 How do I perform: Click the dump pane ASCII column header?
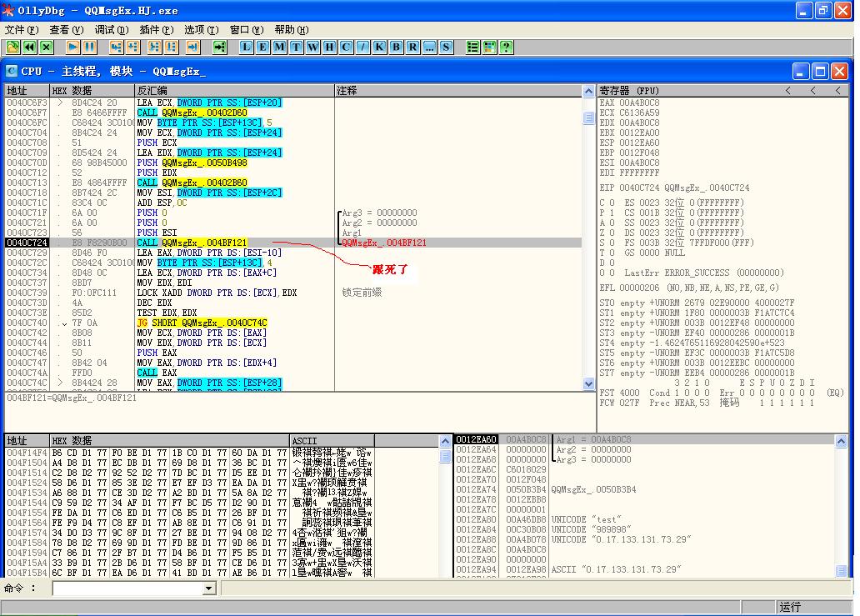(x=332, y=441)
